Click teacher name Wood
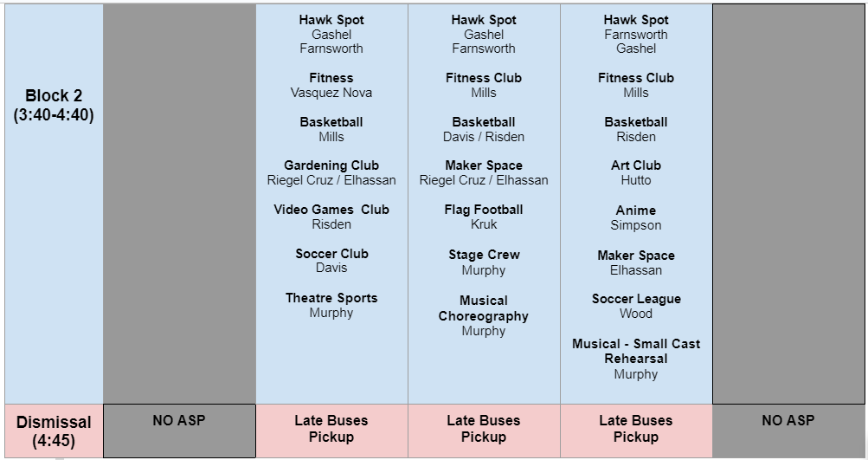 636,314
